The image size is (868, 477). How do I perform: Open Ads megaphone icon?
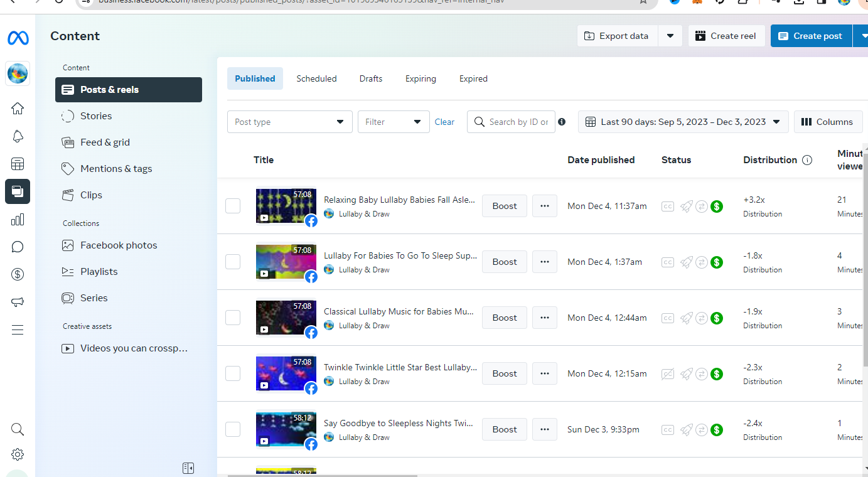click(18, 302)
